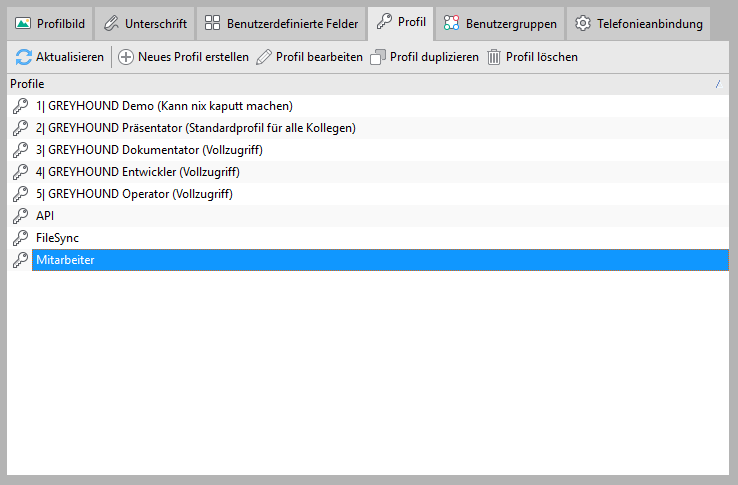738x485 pixels.
Task: Open the Profilbild tab
Action: click(x=50, y=24)
